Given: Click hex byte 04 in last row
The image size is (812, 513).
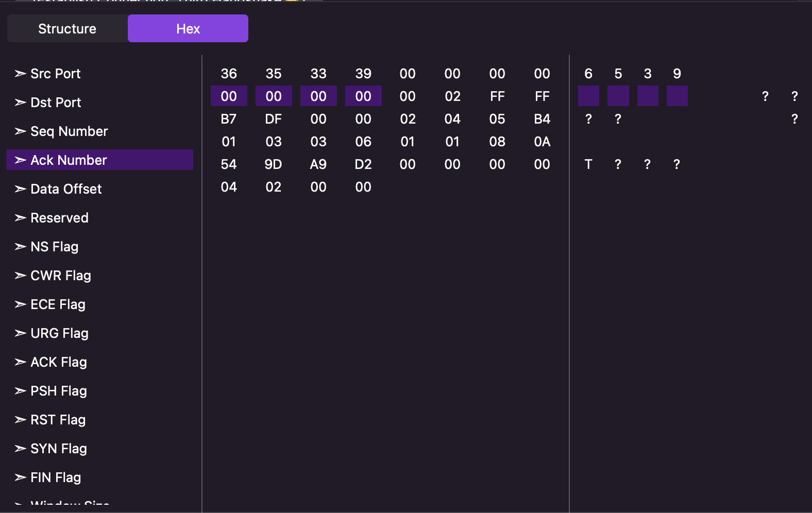Looking at the screenshot, I should [229, 187].
